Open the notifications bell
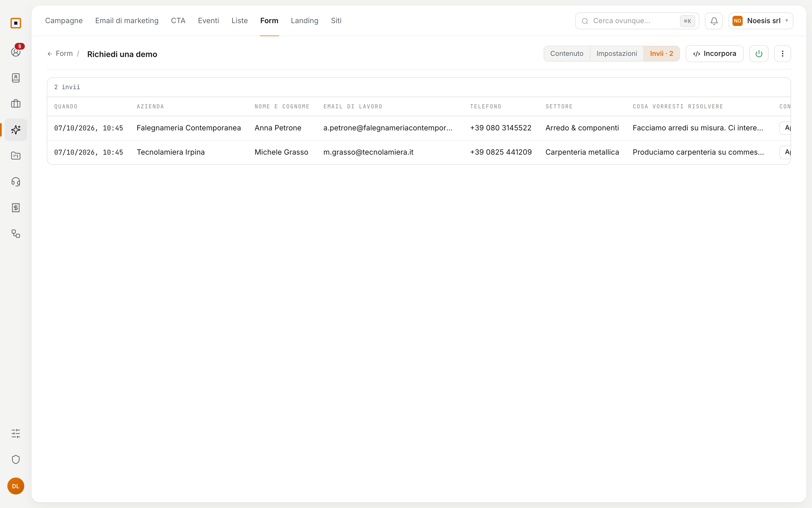 click(714, 21)
